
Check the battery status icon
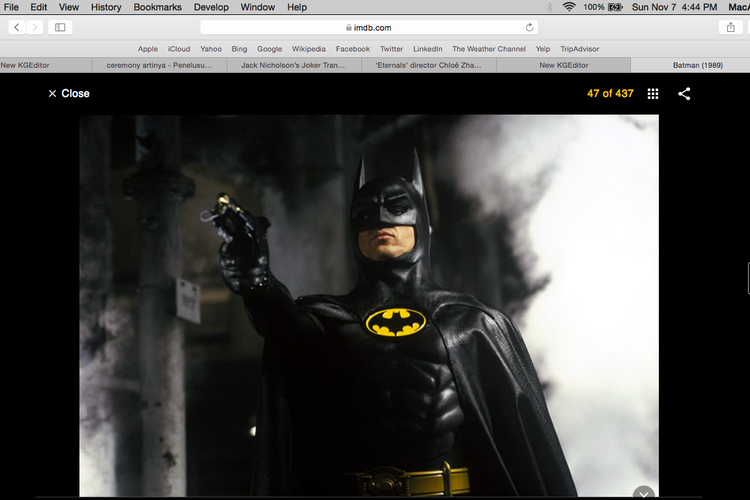coord(615,7)
